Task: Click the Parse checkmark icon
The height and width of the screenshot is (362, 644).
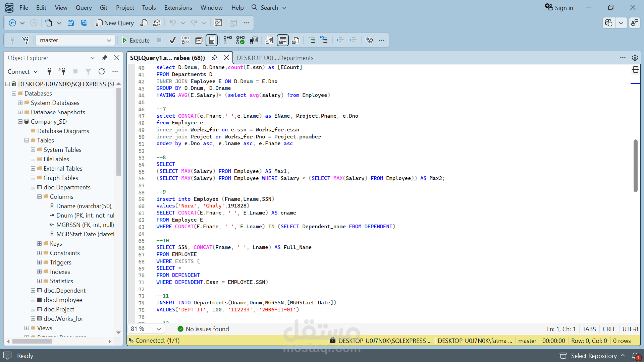Action: click(172, 40)
